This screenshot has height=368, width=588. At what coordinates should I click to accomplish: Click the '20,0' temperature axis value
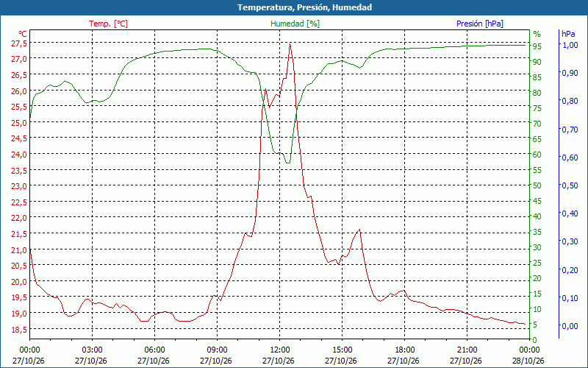[19, 282]
